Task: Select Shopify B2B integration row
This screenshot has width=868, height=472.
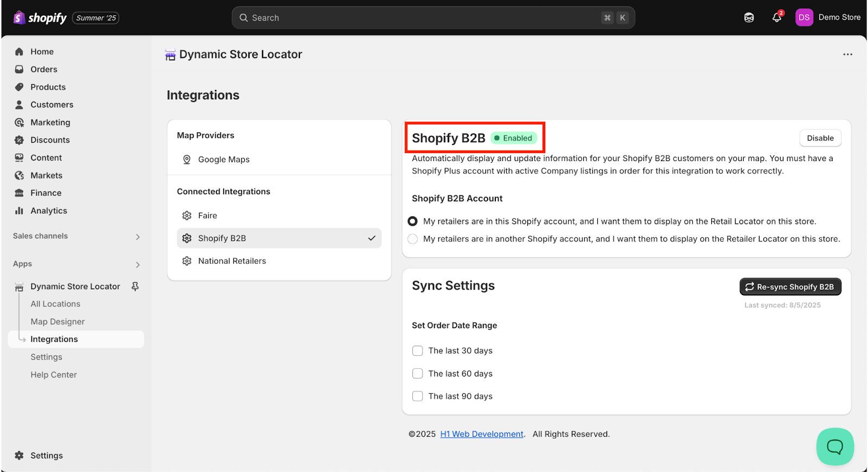Action: (x=279, y=238)
